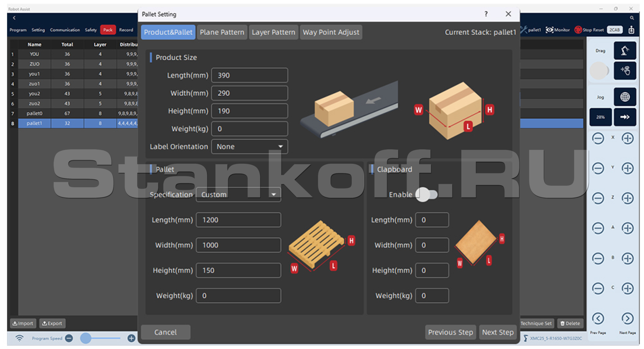Switch to the Way Point Adjust tab
Screen dimensions: 644x349
tap(331, 32)
